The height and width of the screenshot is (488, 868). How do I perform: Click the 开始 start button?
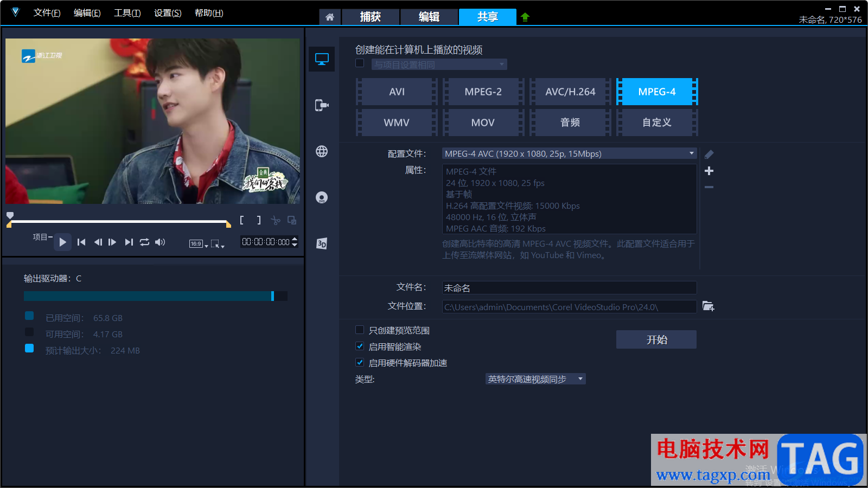coord(656,339)
